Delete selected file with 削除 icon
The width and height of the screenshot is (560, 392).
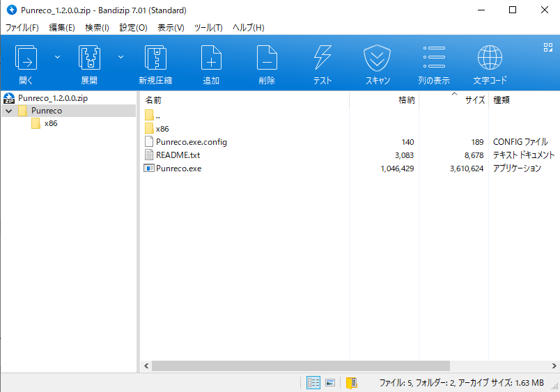click(267, 64)
